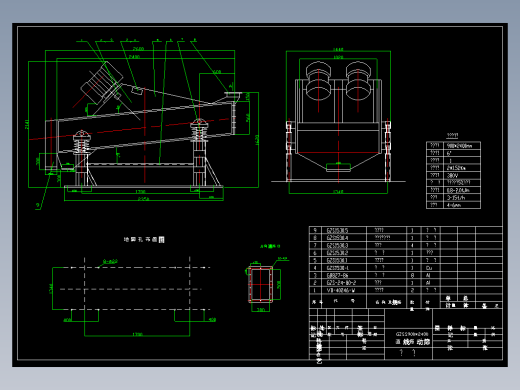Select the 380 dimension below the small detail view

tap(261, 310)
